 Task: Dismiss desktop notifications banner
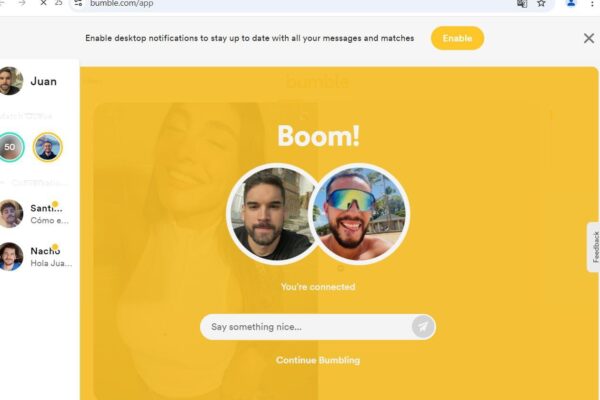pyautogui.click(x=589, y=38)
